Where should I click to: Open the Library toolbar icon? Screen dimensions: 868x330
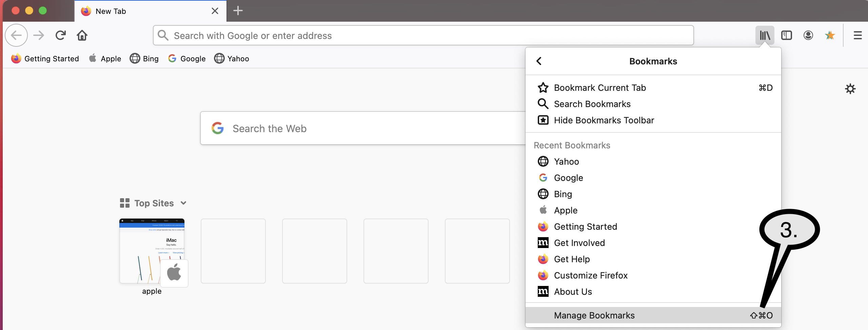[765, 35]
